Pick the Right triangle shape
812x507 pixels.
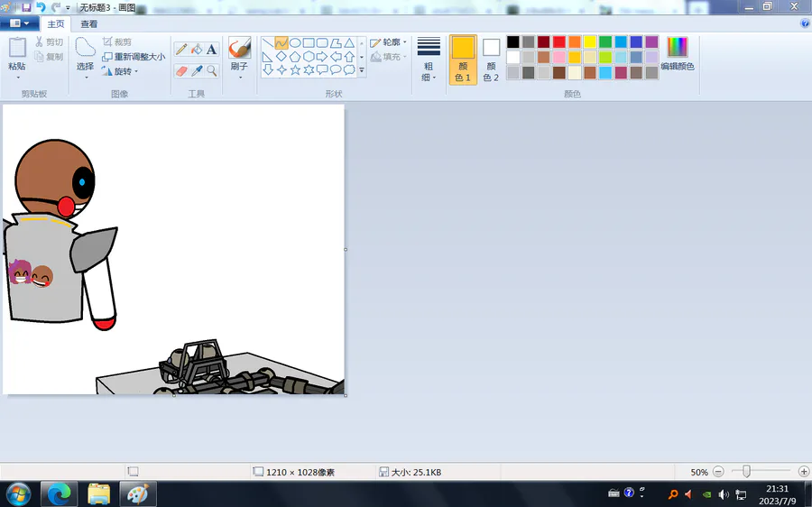point(268,57)
